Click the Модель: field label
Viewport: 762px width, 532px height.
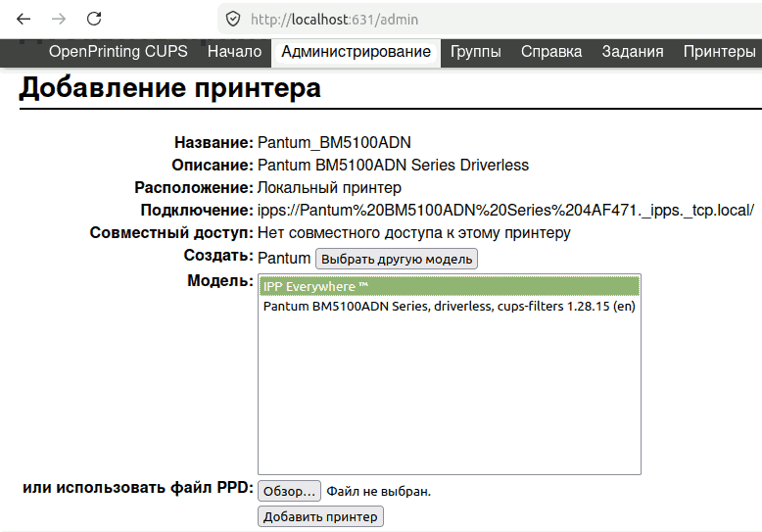click(x=220, y=280)
